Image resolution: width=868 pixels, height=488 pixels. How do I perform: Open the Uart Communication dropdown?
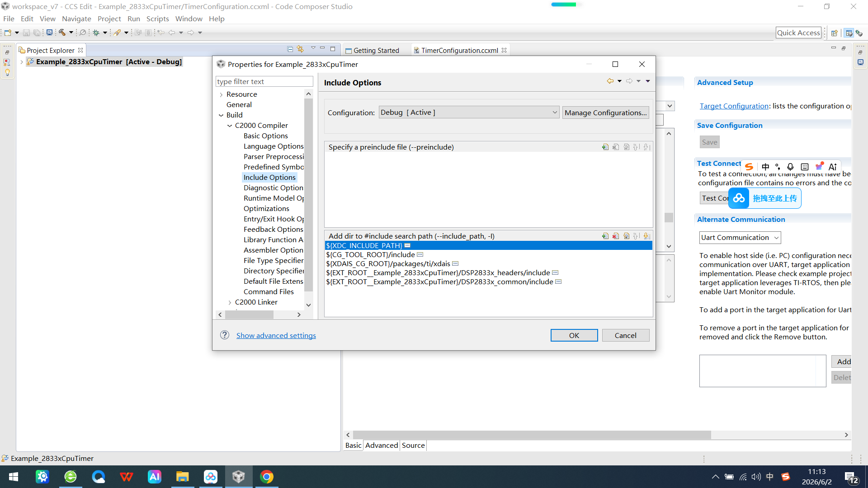[x=740, y=238]
